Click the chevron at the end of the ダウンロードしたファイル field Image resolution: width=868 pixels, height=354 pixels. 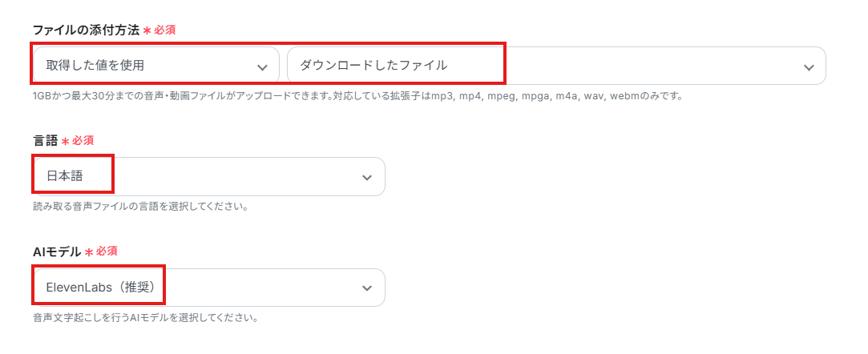pyautogui.click(x=809, y=67)
